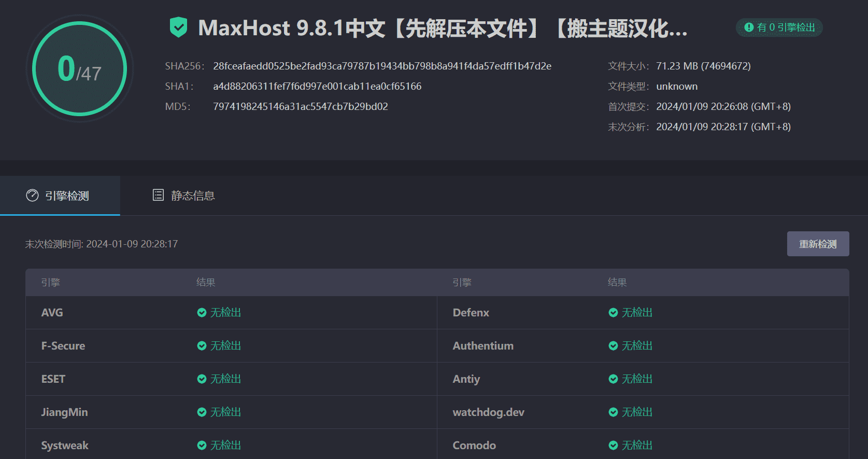Click the 末次检测时间 timestamp line
The width and height of the screenshot is (868, 459).
coord(102,244)
